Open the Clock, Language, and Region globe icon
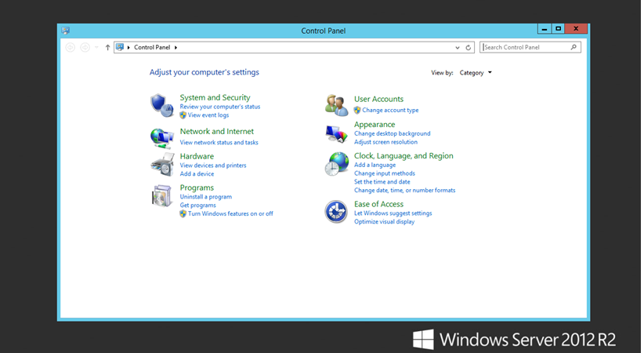644x353 pixels. point(337,164)
